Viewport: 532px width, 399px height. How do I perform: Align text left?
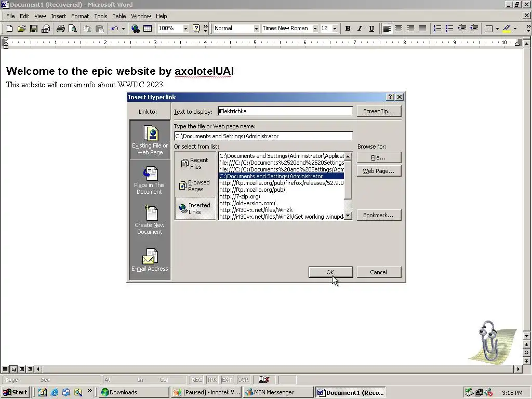pos(387,29)
